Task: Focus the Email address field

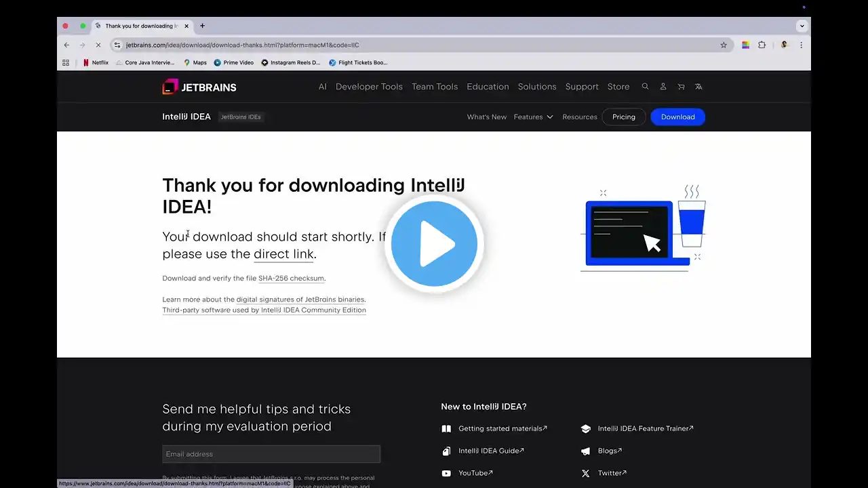Action: 271,454
